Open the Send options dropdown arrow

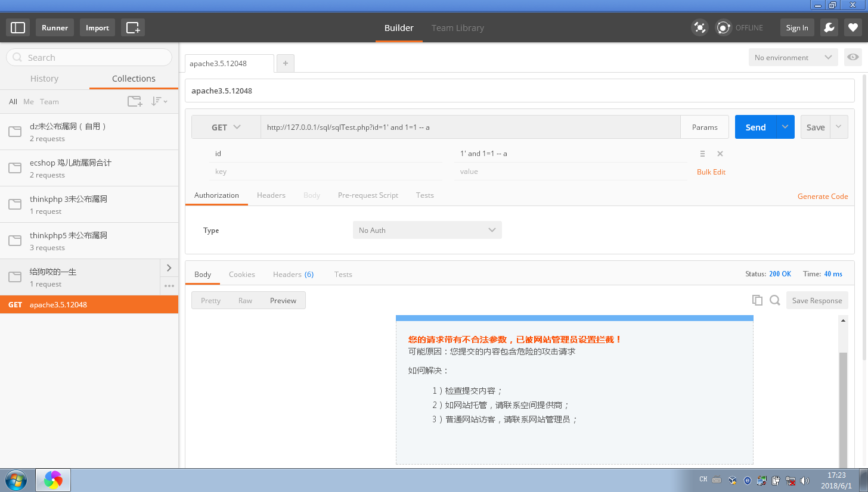point(785,127)
